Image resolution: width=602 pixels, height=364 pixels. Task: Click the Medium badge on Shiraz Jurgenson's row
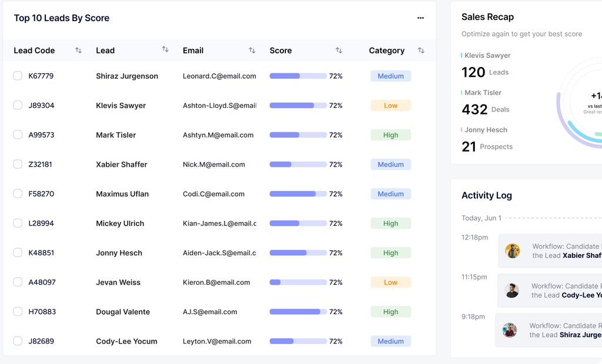coord(390,76)
